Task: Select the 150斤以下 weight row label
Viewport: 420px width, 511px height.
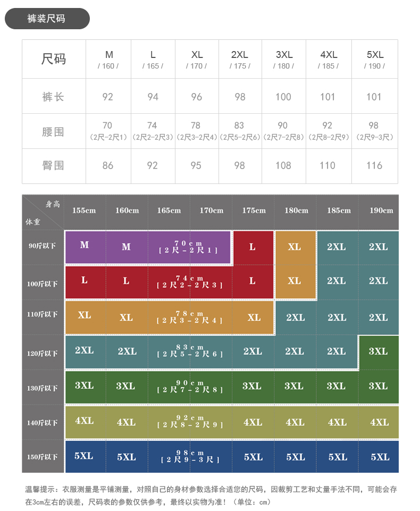Action: coord(43,457)
